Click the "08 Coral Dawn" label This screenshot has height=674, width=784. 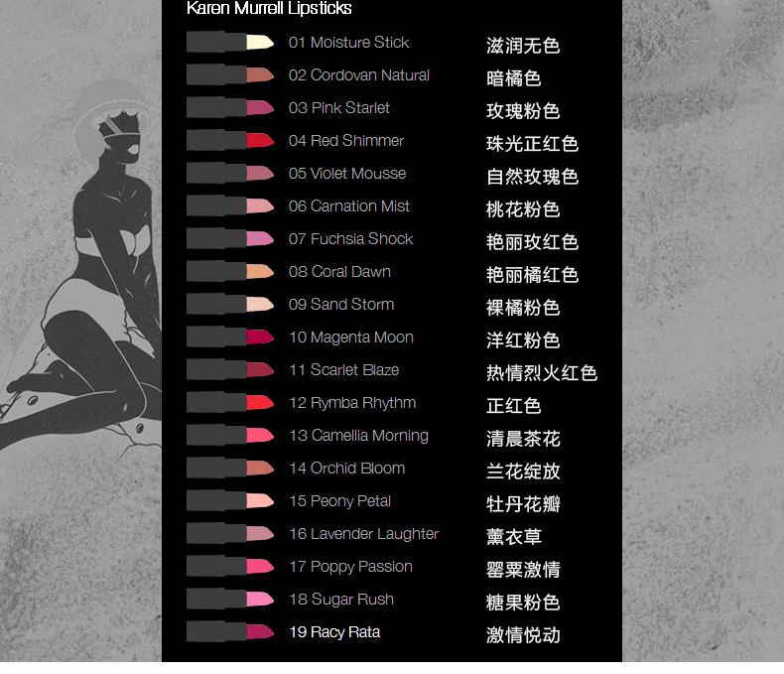(339, 272)
